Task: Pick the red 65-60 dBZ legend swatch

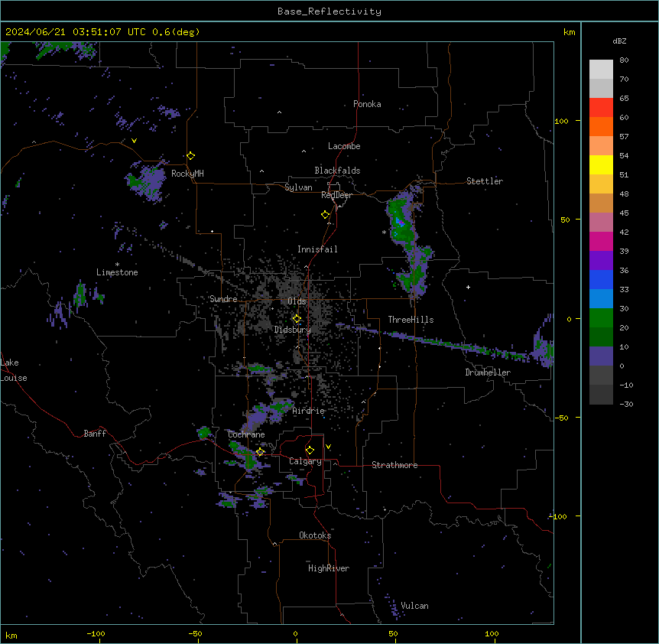Action: tap(601, 108)
